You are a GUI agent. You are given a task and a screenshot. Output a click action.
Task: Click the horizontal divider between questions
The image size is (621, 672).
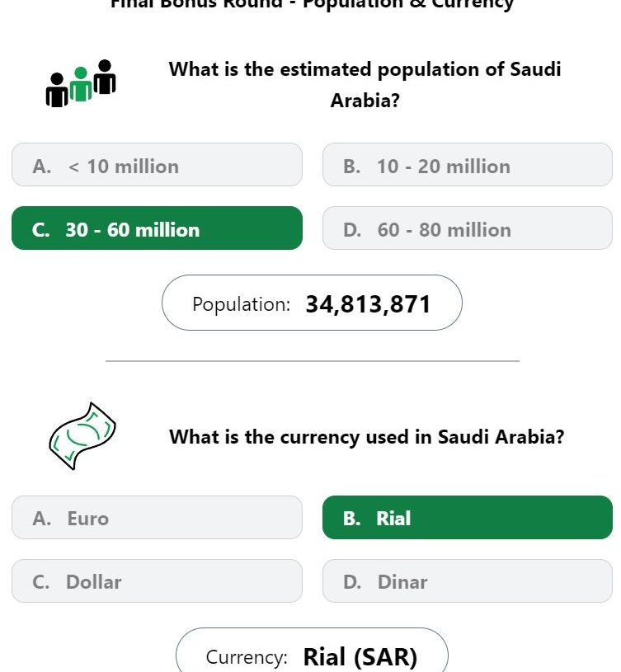(x=313, y=361)
